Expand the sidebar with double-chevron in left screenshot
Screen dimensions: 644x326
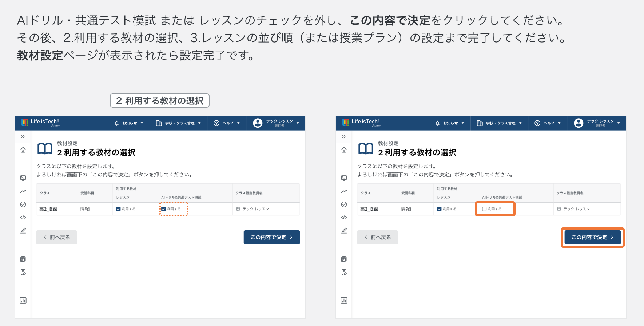(x=23, y=136)
